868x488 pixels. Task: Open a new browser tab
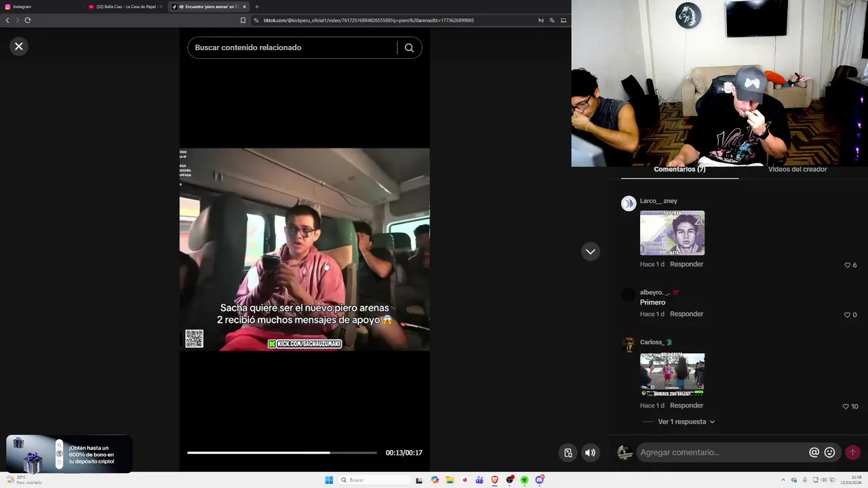(x=257, y=7)
